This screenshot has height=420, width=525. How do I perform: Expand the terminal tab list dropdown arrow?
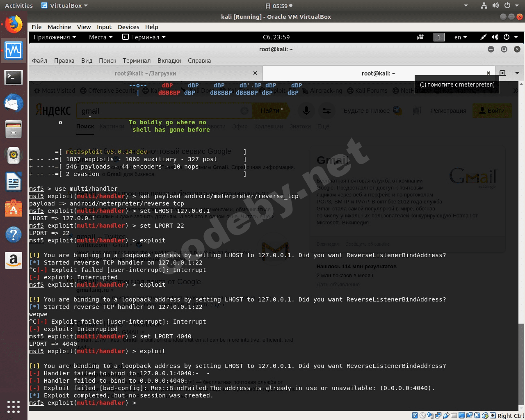[517, 73]
